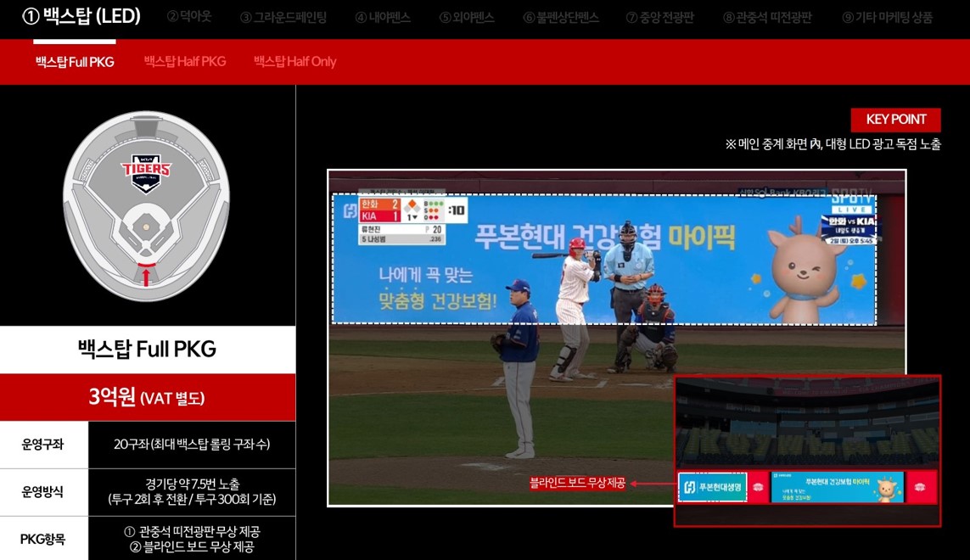Select the 외야펜스 tab

(467, 17)
